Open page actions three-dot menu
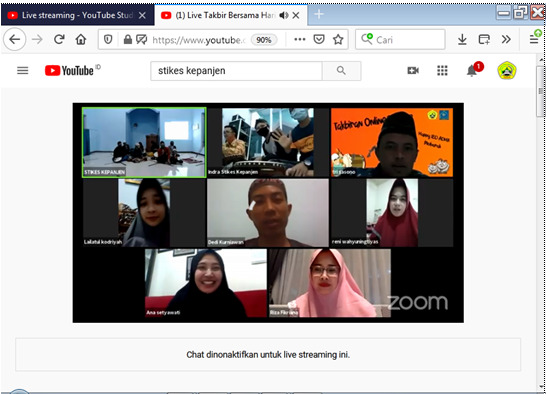 pyautogui.click(x=299, y=40)
